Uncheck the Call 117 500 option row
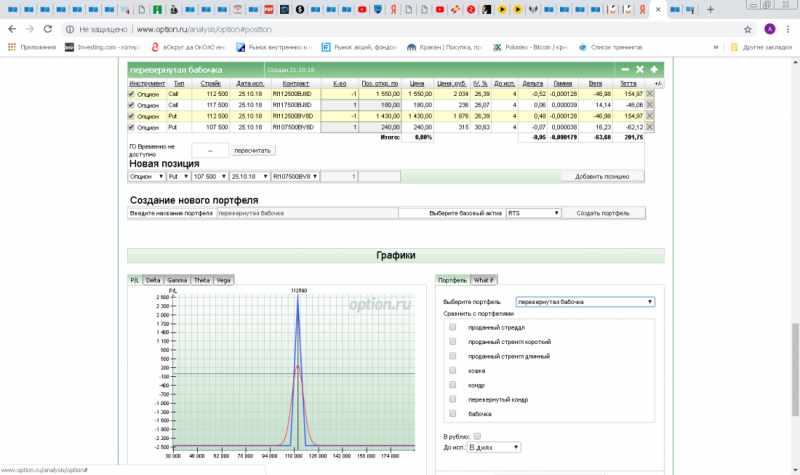Screen dimensions: 800x475 pos(132,104)
